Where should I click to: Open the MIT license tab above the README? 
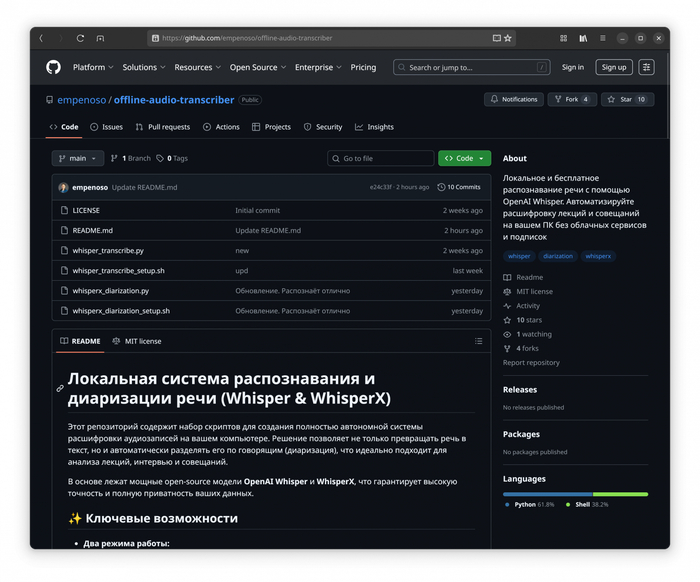(137, 341)
